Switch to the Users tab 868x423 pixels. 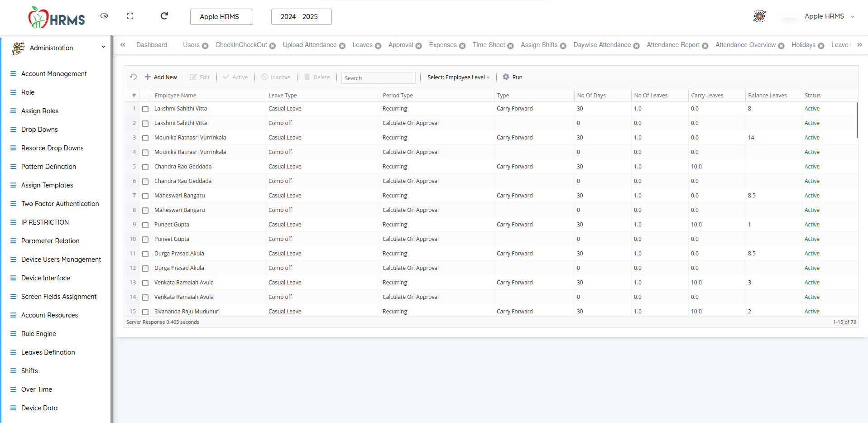pos(191,45)
